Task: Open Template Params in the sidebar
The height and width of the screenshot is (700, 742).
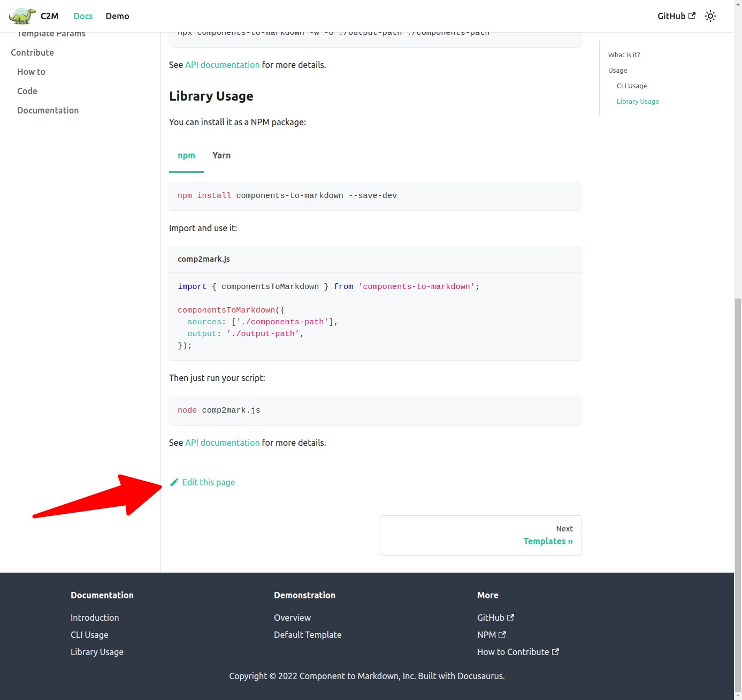Action: [51, 34]
